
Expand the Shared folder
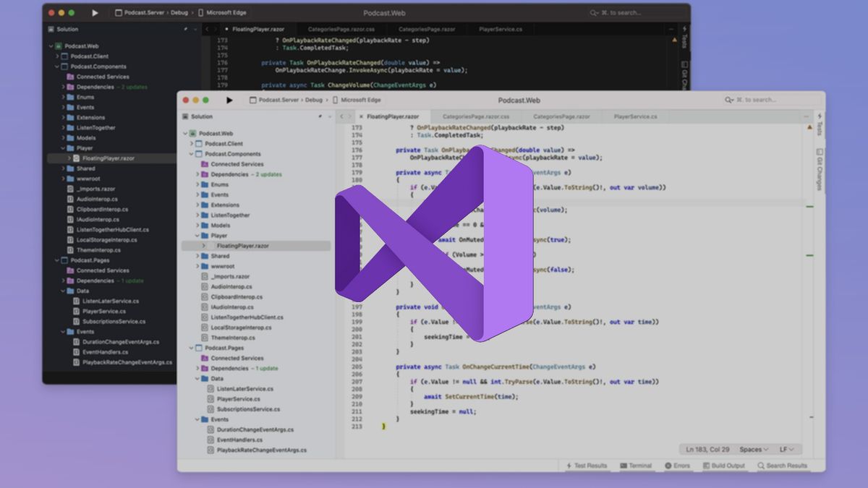click(x=196, y=255)
